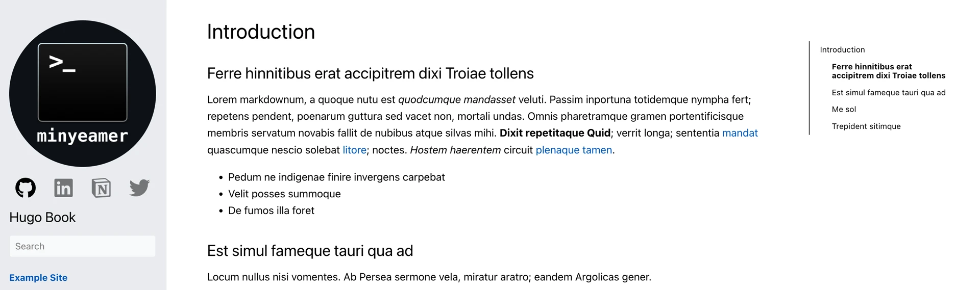The width and height of the screenshot is (980, 290).
Task: Open the LinkedIn icon link
Action: click(63, 188)
